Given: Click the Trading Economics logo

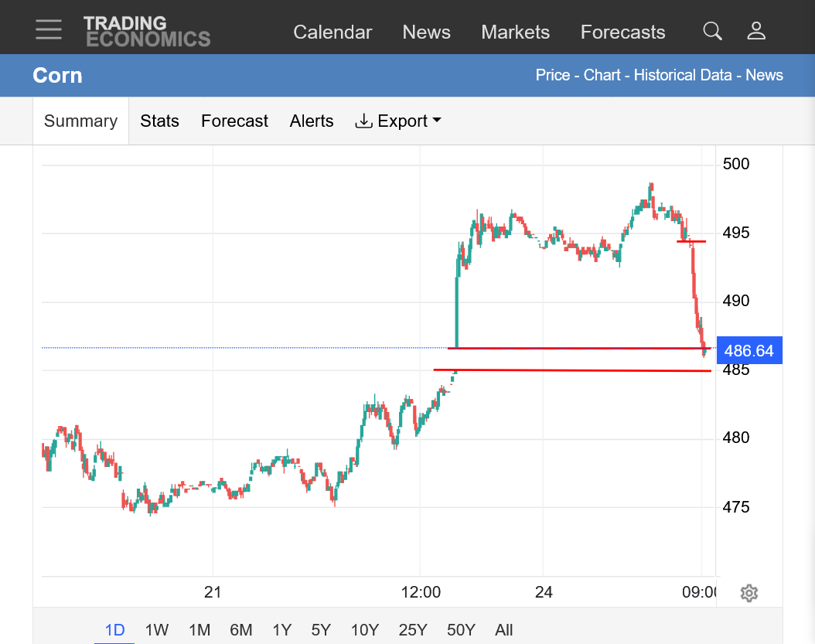Looking at the screenshot, I should 147,31.
